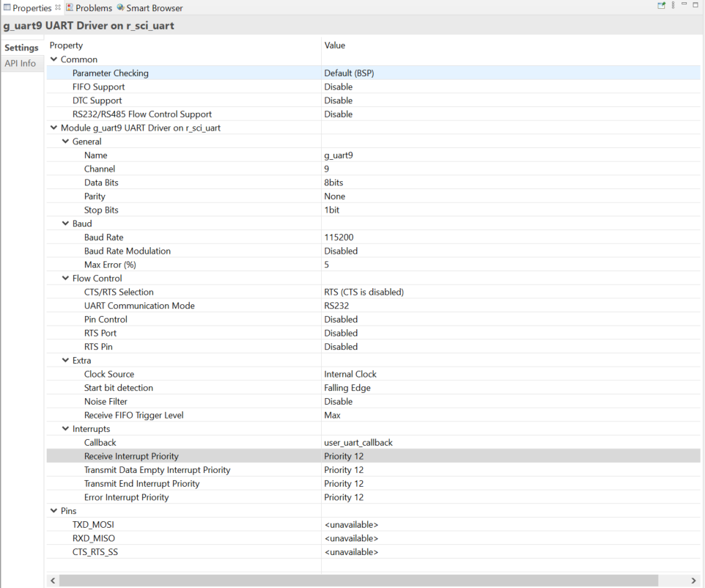Click the RTS Port Disabled value

coord(341,333)
